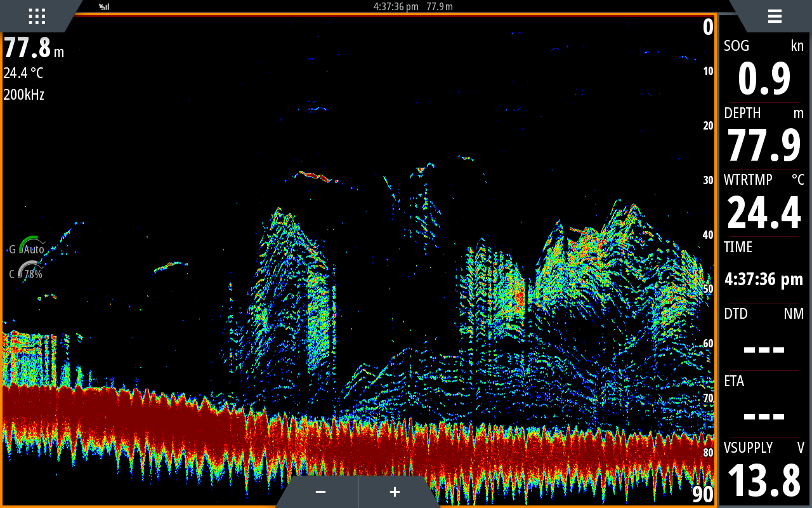This screenshot has height=508, width=812.
Task: Select the DEPTH 77.9 data tile
Action: pyautogui.click(x=764, y=136)
